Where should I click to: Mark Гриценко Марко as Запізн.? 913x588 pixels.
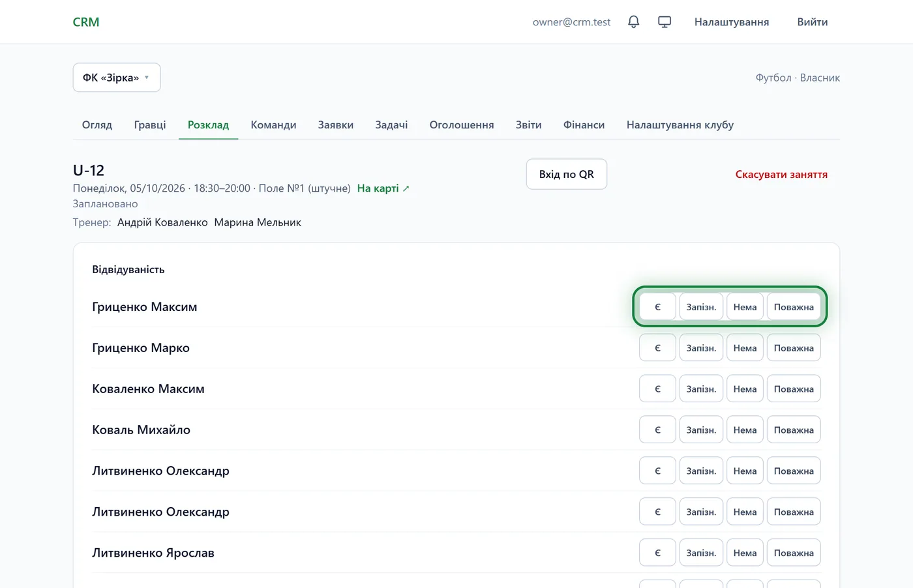pos(701,348)
